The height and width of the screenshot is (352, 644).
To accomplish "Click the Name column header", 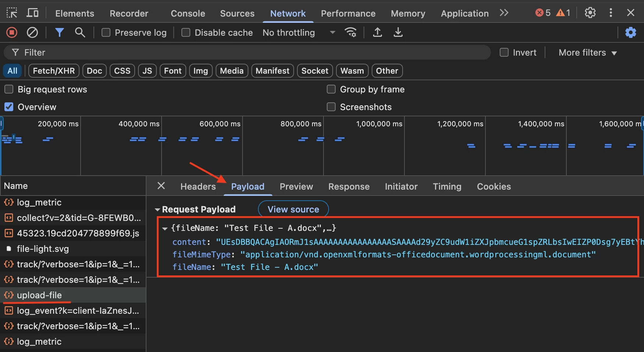I will (73, 186).
